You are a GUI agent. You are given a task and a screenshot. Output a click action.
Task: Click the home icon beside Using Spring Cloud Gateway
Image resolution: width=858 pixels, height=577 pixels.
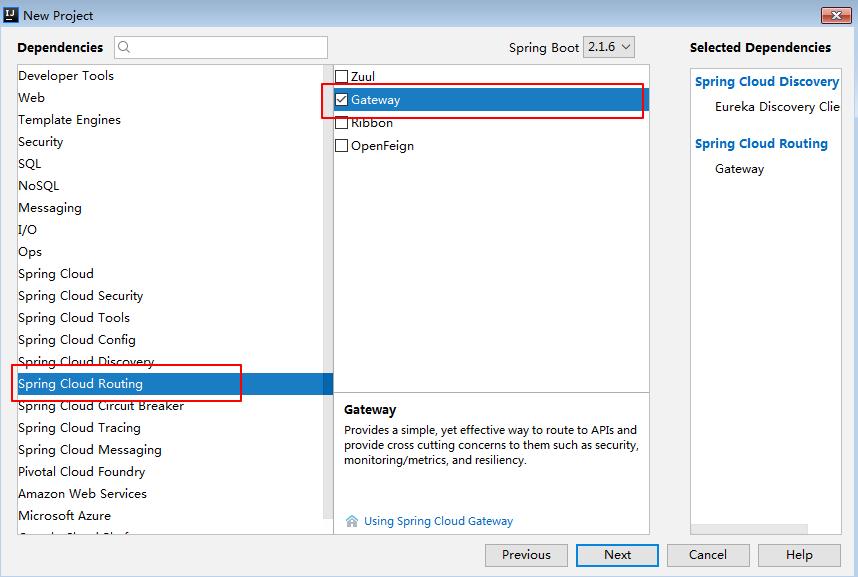[352, 521]
